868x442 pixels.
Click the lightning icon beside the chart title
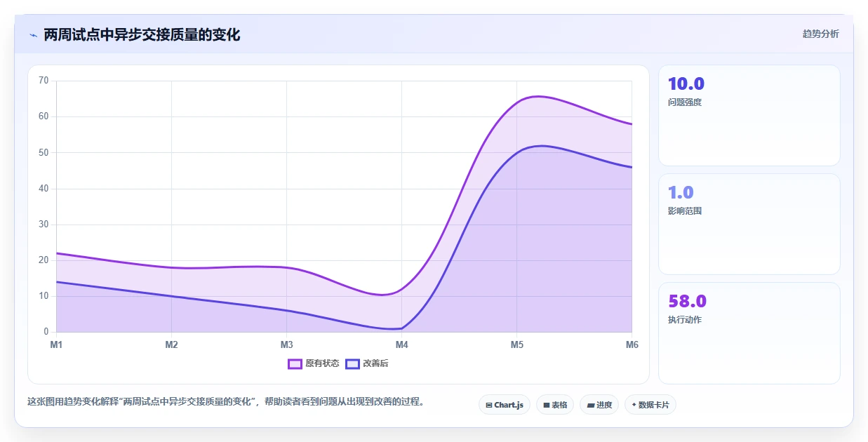click(33, 34)
